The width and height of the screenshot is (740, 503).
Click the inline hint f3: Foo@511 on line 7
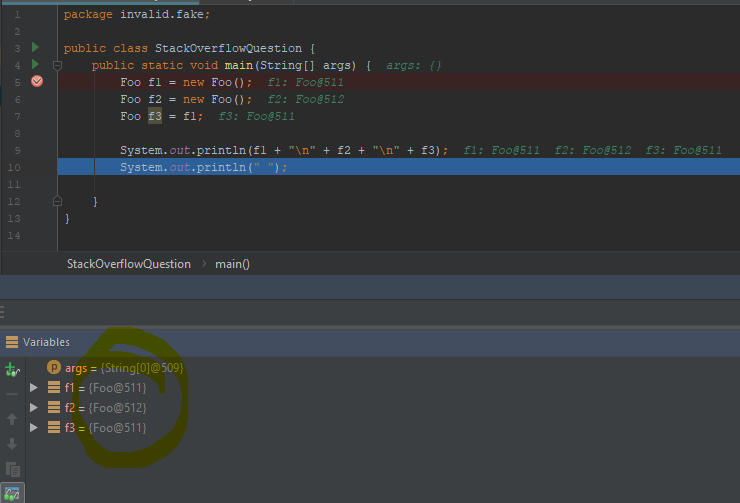click(257, 116)
